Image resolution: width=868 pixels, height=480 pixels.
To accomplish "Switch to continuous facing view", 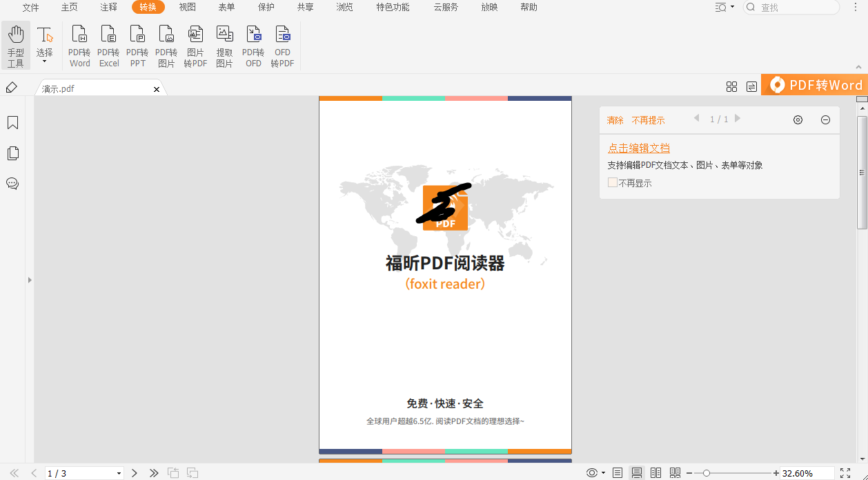I will pyautogui.click(x=675, y=473).
